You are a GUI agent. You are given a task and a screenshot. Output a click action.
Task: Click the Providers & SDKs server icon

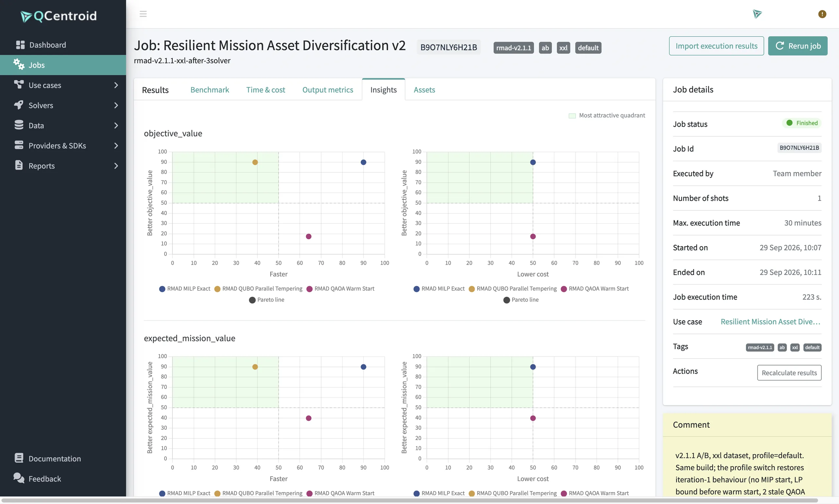(x=19, y=145)
